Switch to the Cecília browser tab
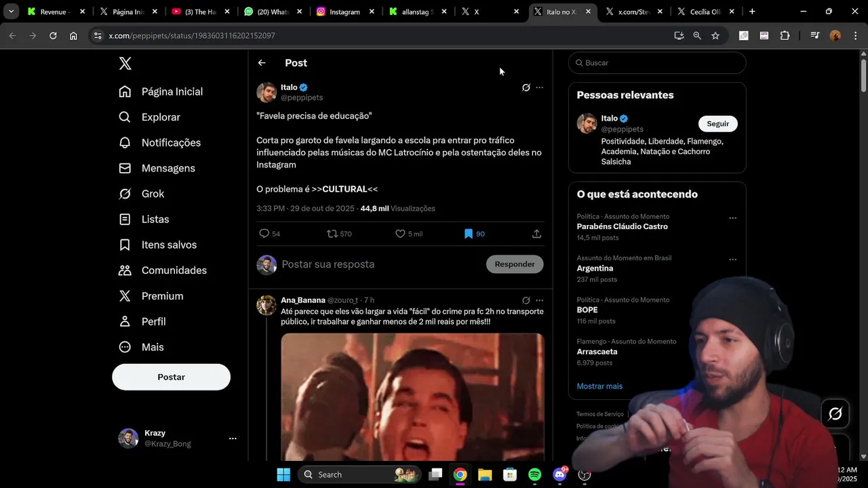Viewport: 868px width, 488px height. (705, 12)
